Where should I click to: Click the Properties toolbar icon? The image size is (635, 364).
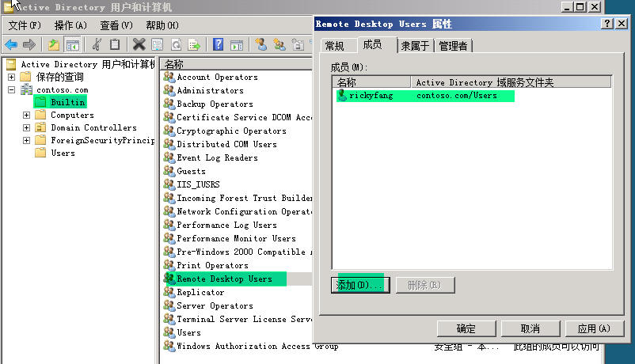157,44
